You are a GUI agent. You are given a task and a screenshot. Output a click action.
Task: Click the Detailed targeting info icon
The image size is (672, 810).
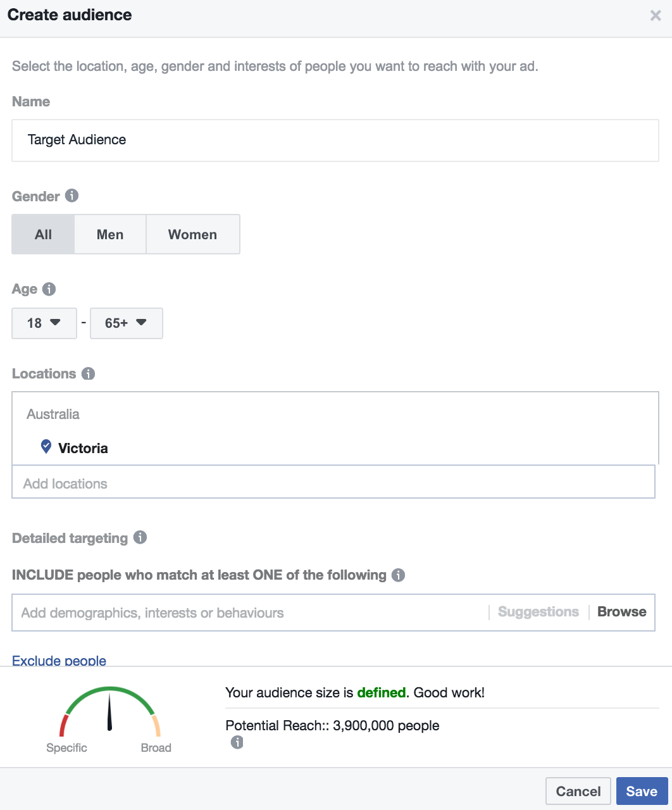coord(140,538)
